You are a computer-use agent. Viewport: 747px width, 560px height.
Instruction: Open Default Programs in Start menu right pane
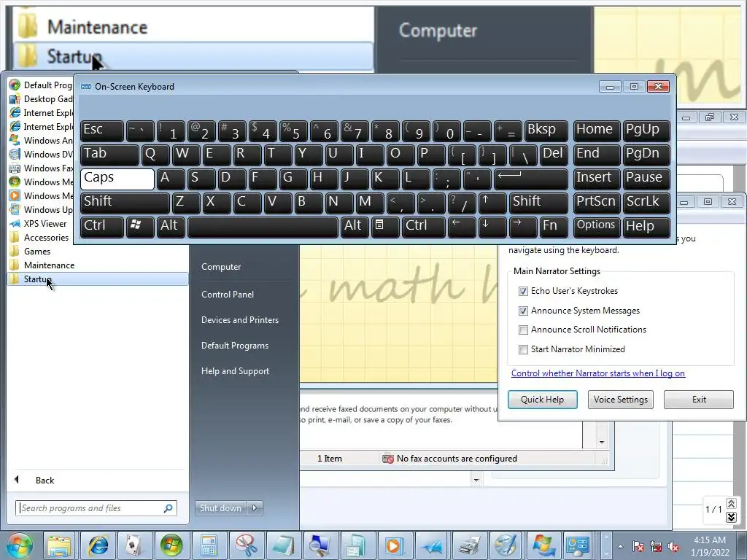tap(234, 346)
